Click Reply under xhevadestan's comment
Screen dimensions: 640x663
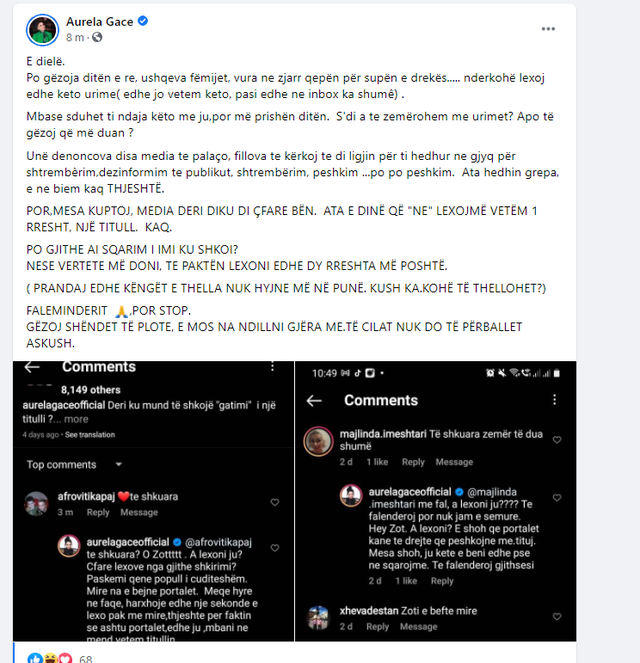377,626
